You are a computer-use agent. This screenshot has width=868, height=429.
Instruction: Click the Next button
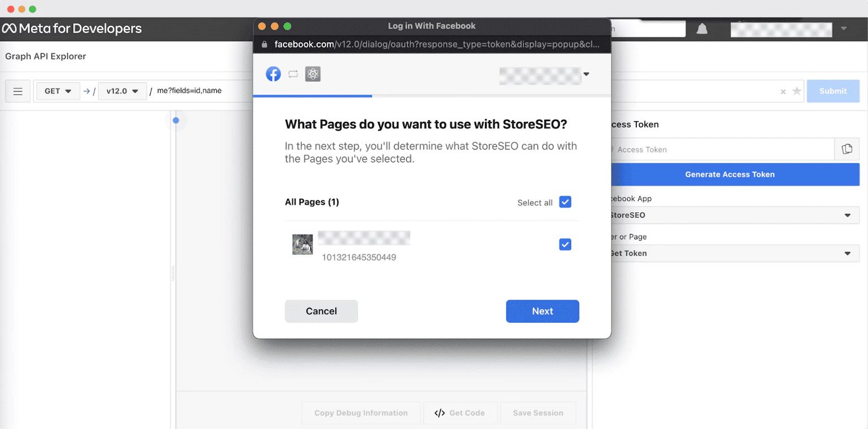point(542,311)
